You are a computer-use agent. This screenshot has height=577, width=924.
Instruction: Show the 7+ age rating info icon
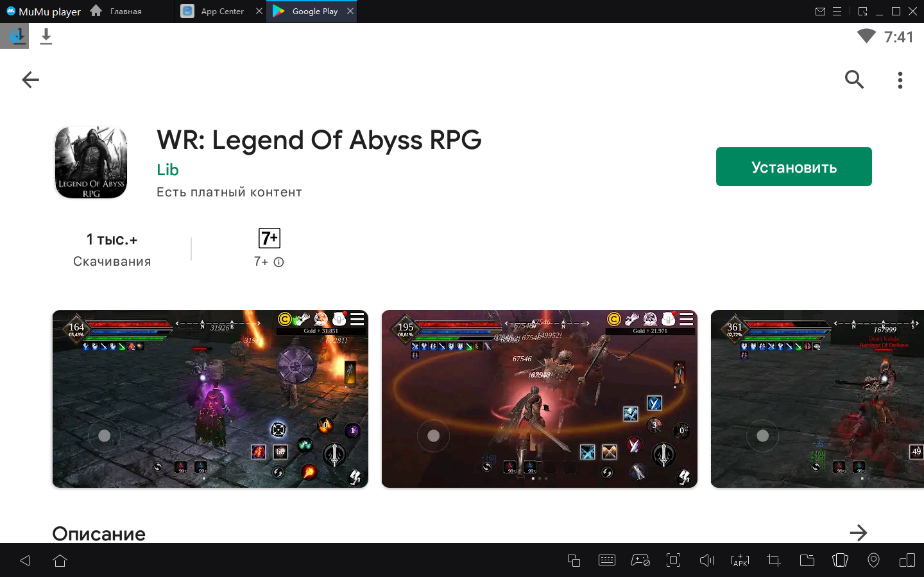click(279, 262)
